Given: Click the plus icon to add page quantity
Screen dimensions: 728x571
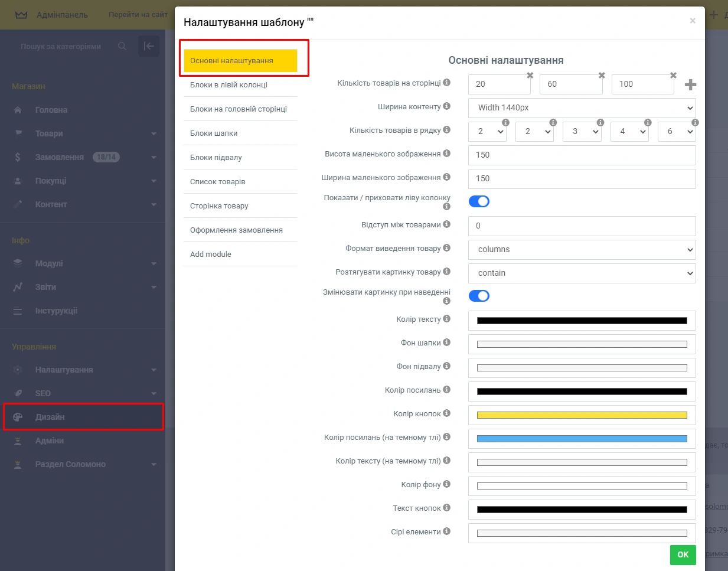Looking at the screenshot, I should point(690,85).
